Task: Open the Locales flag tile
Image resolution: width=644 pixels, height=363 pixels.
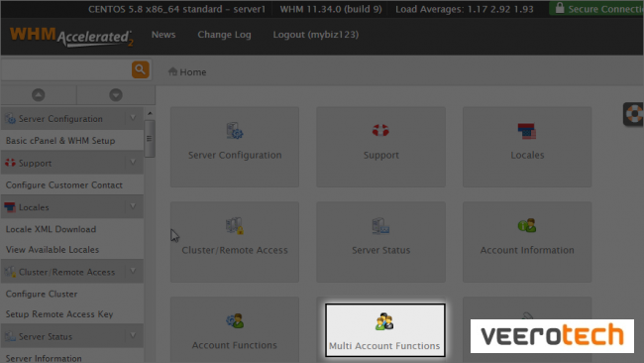Action: click(x=527, y=147)
